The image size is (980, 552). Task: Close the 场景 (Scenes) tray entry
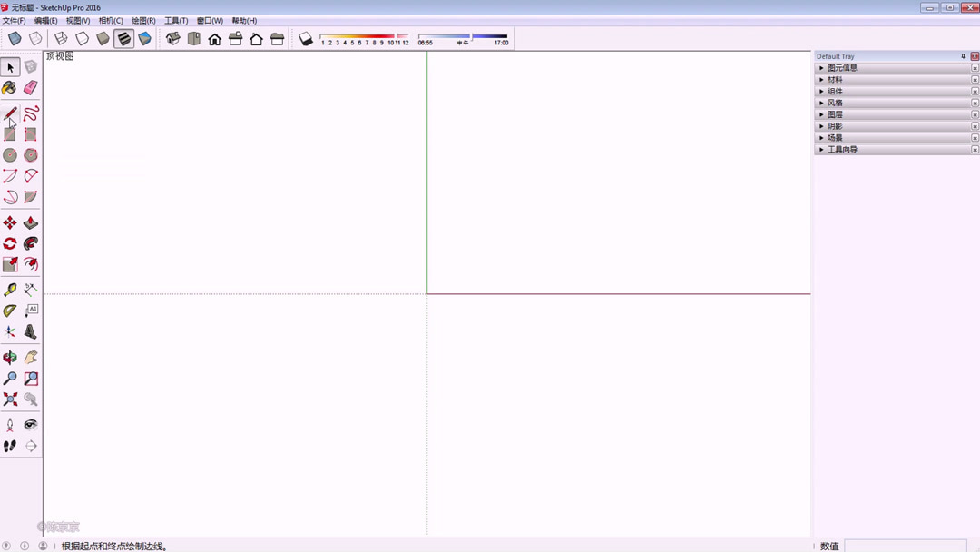pos(975,137)
